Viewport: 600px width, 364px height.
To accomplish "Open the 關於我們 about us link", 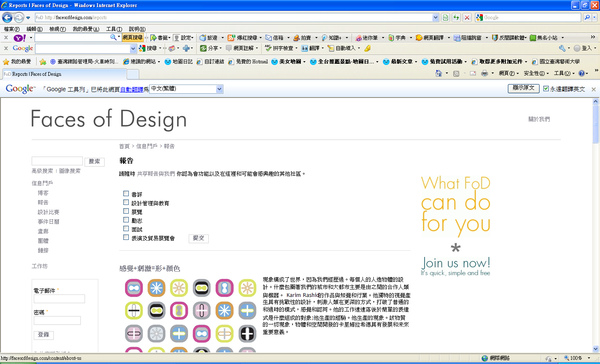I will click(x=539, y=119).
